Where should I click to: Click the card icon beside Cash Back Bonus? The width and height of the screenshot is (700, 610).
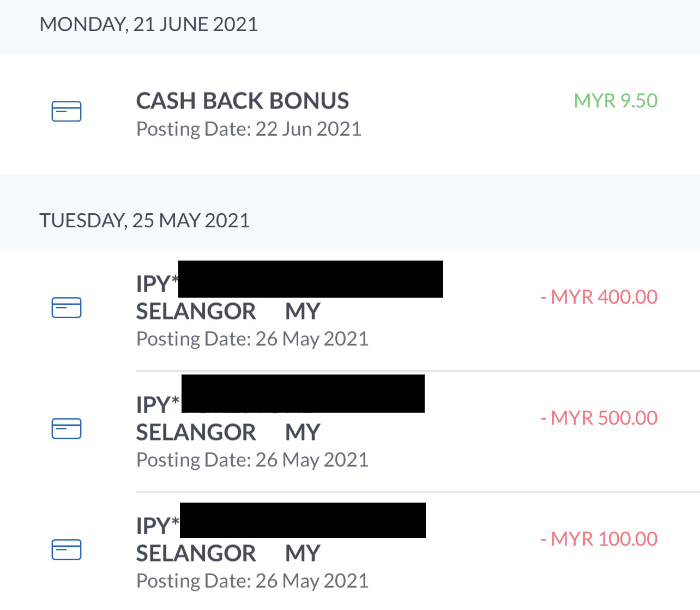click(x=67, y=111)
